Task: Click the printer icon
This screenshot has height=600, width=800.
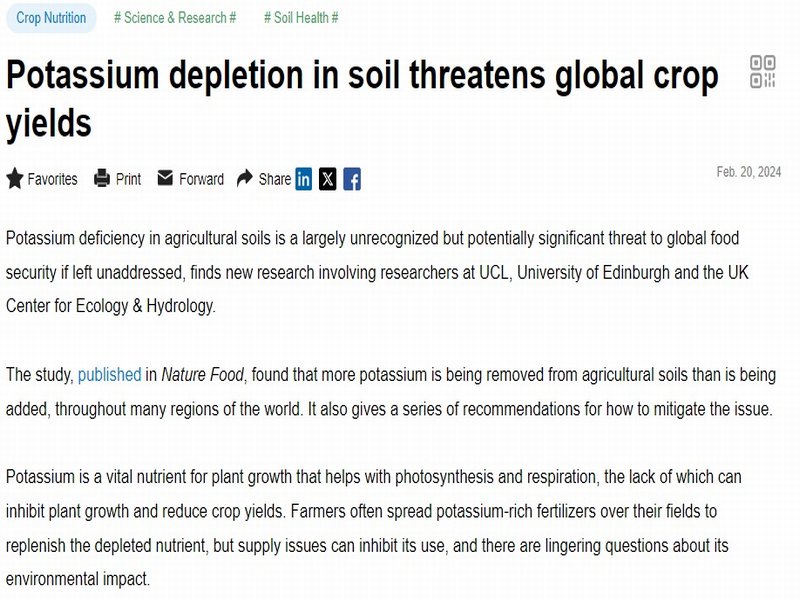Action: [x=102, y=178]
